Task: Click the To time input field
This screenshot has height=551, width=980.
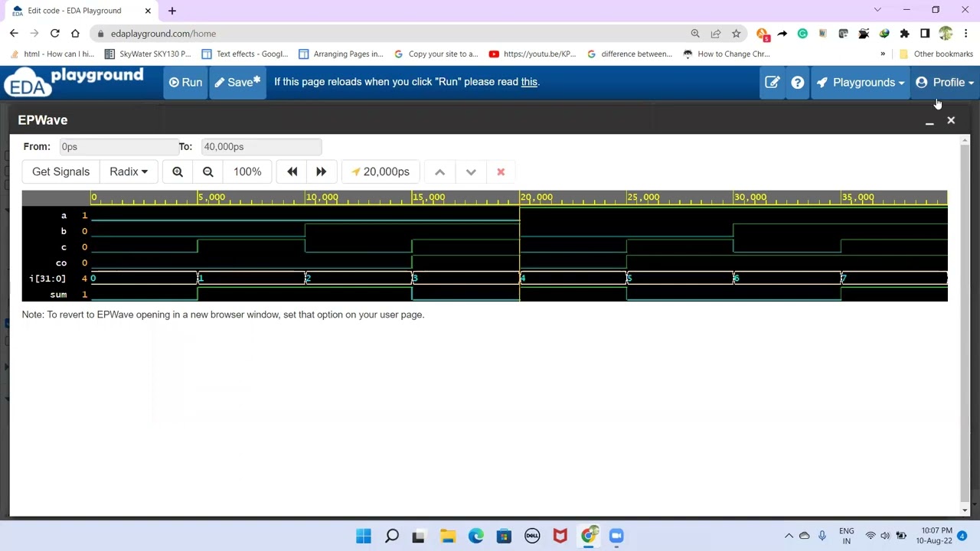Action: point(260,146)
